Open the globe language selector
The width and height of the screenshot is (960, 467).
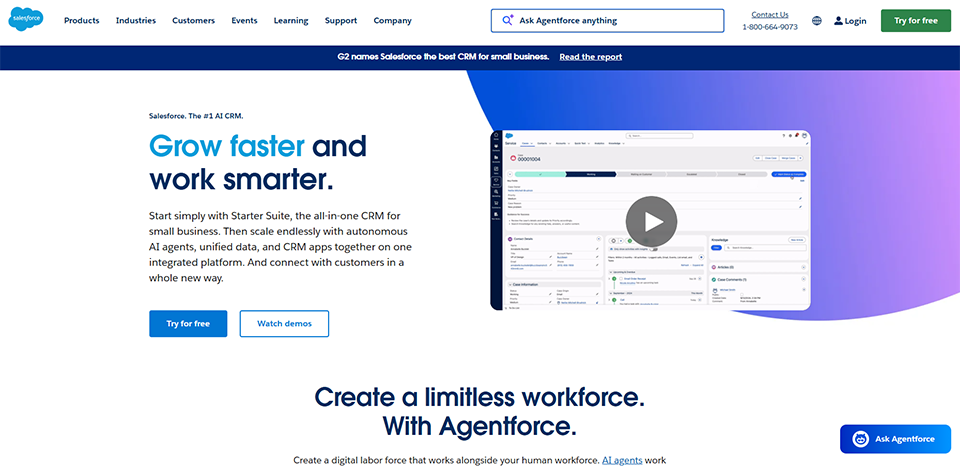click(x=817, y=21)
